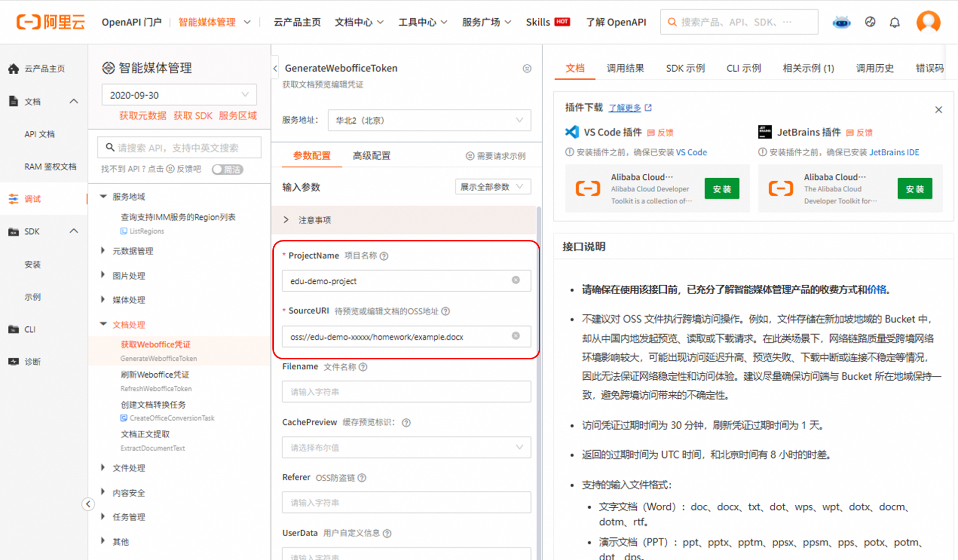Open notifications bell icon

[x=895, y=22]
